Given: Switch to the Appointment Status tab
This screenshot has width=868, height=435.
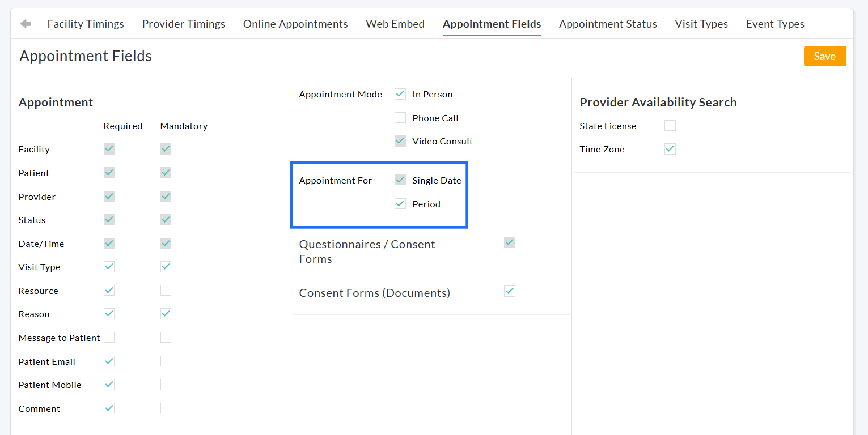Looking at the screenshot, I should click(x=608, y=24).
